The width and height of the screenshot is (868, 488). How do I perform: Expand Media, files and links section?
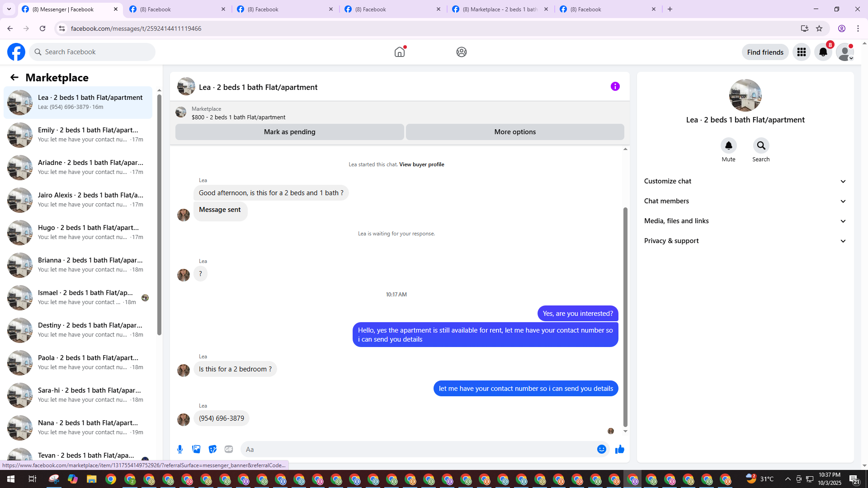[745, 221]
